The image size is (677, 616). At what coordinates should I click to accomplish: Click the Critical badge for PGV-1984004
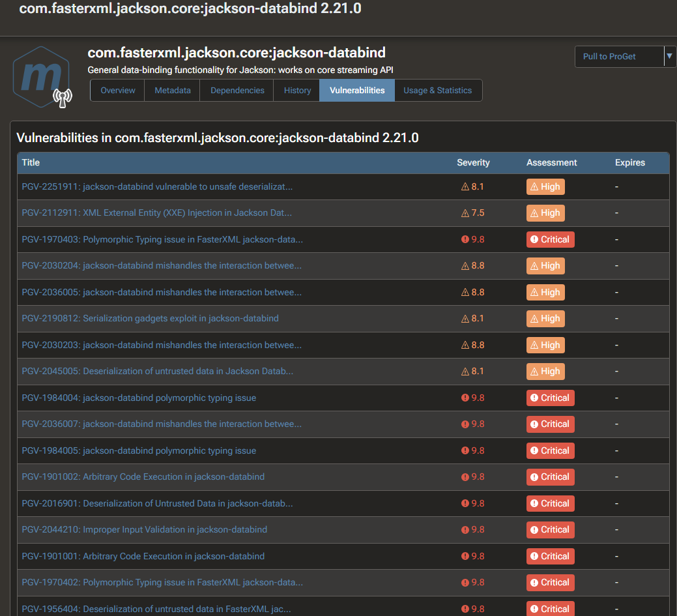point(550,398)
